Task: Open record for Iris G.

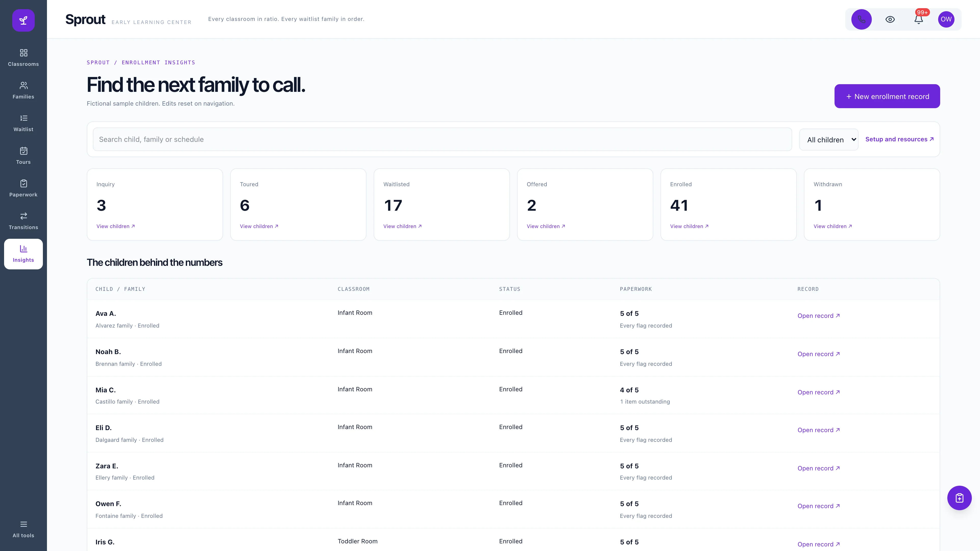Action: (x=818, y=545)
